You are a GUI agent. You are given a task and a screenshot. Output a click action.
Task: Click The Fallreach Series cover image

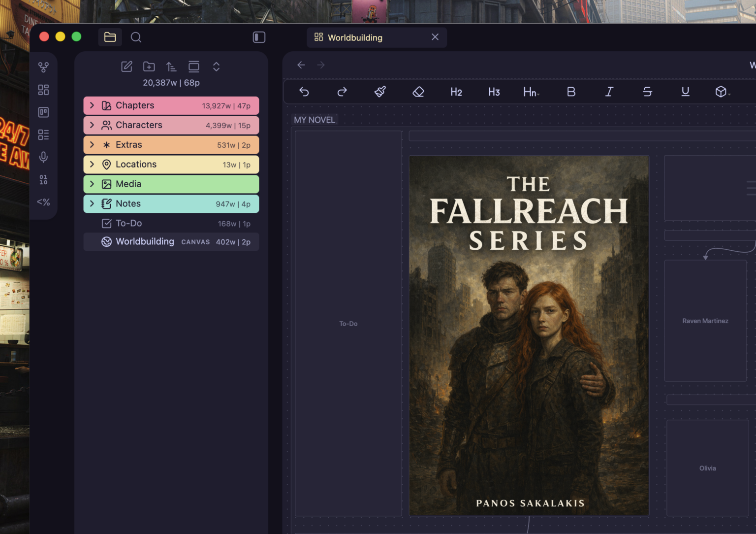point(529,335)
